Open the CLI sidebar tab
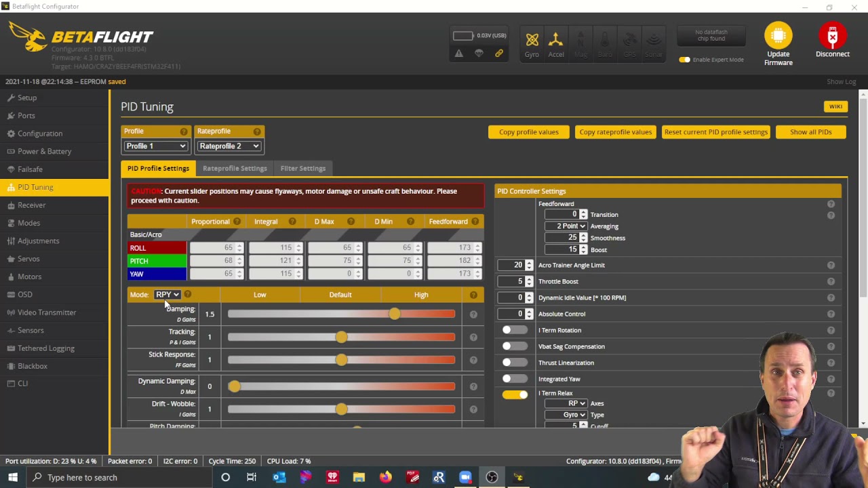Viewport: 868px width, 488px height. pyautogui.click(x=54, y=384)
